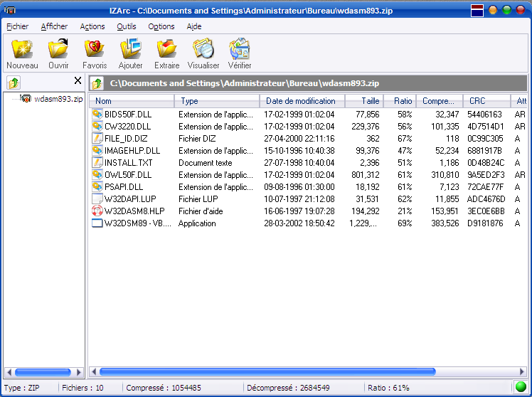Screen dimensions: 532x397
Task: Click the W32DSM89 application icon
Action: point(97,223)
